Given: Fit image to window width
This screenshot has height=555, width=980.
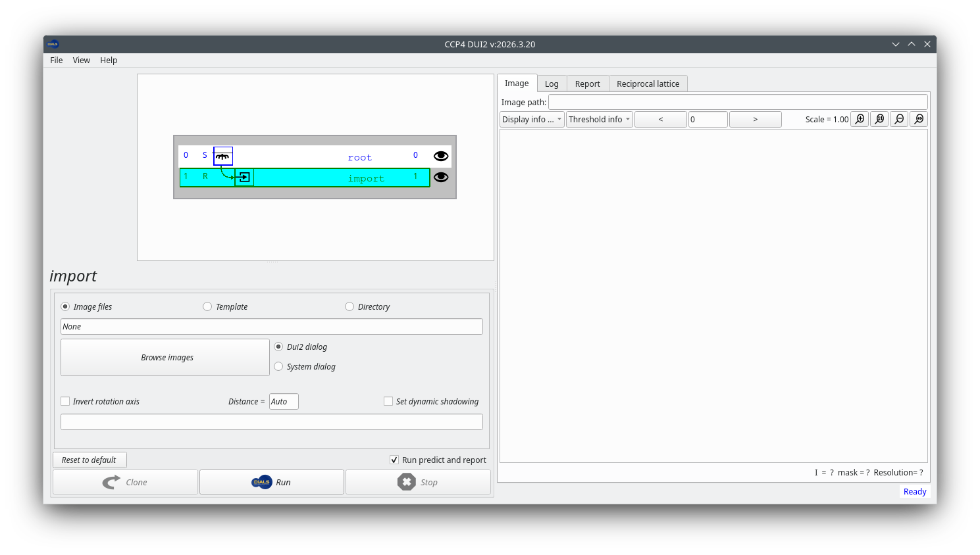Looking at the screenshot, I should pos(919,119).
